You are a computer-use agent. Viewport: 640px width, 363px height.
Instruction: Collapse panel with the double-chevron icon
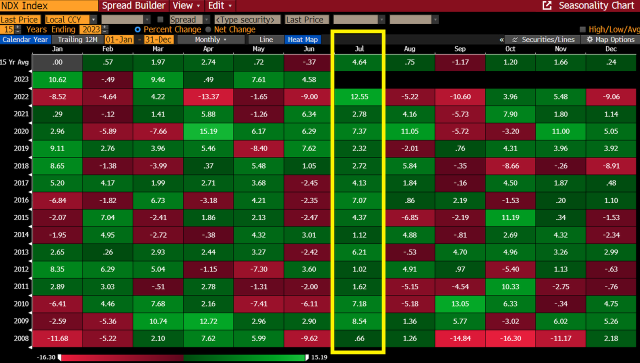502,40
